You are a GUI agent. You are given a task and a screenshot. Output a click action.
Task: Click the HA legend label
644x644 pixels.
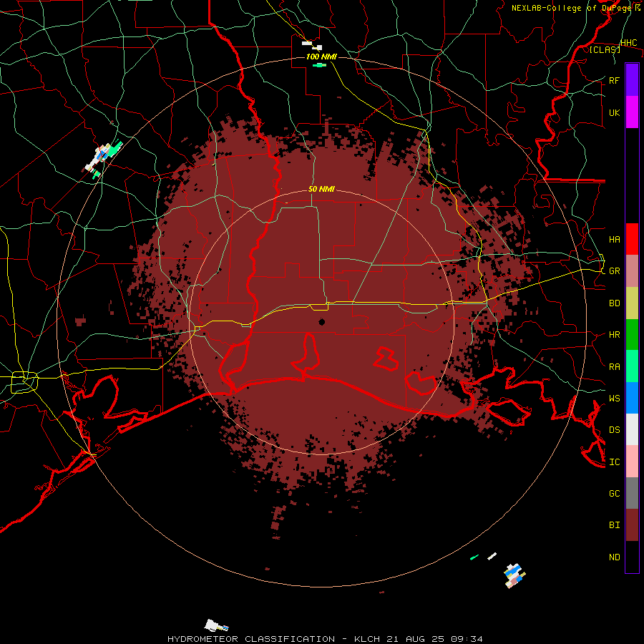[x=615, y=239]
